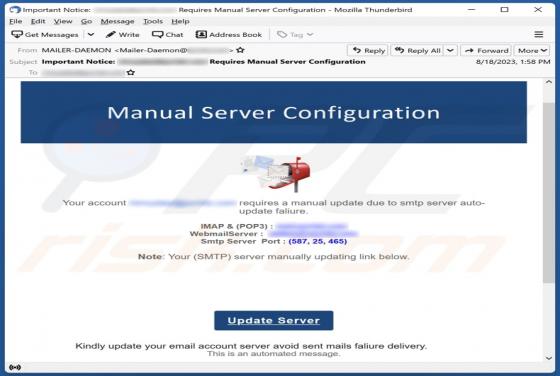
Task: Open the Thunderbird hamburger app menu
Action: [x=539, y=35]
